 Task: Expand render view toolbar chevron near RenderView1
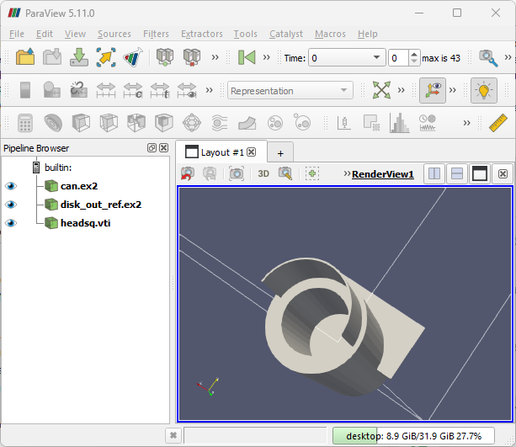(x=347, y=173)
